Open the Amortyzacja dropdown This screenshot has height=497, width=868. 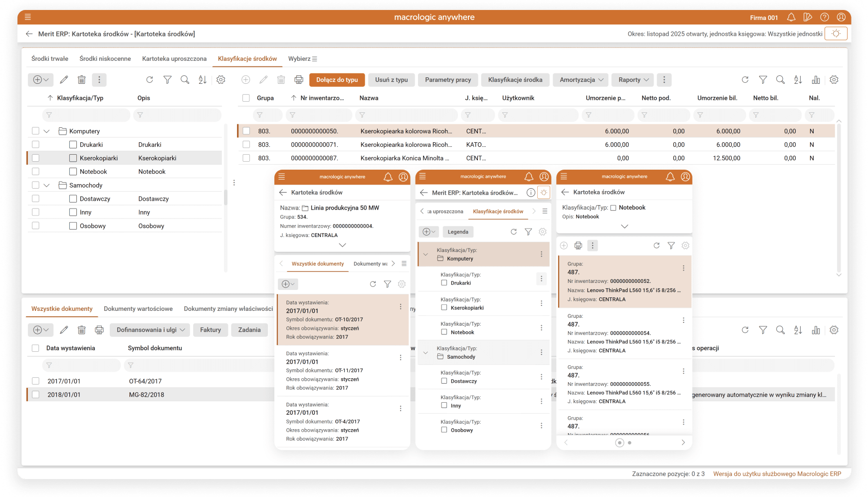pos(581,80)
